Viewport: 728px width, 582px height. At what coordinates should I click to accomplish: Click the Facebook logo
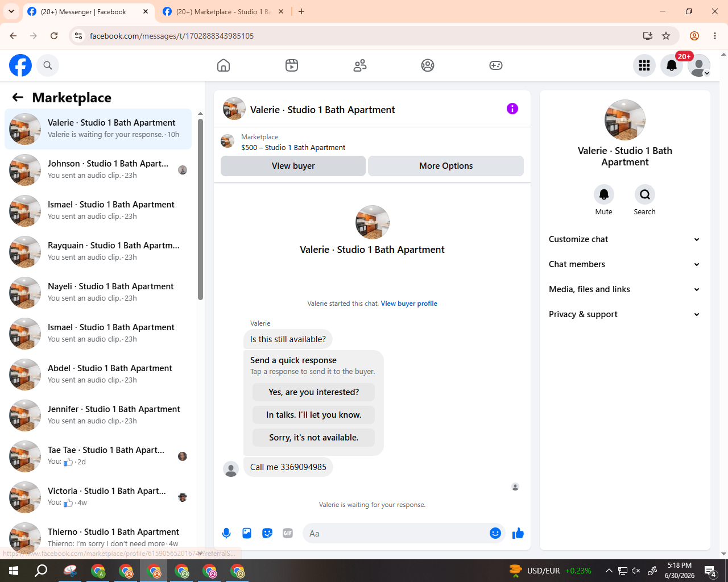tap(20, 65)
